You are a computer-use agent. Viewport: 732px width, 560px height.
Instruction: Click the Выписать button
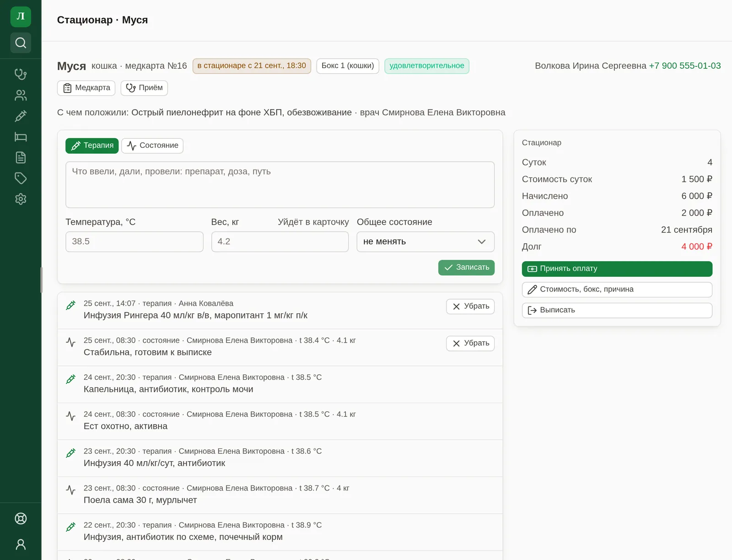[617, 310]
